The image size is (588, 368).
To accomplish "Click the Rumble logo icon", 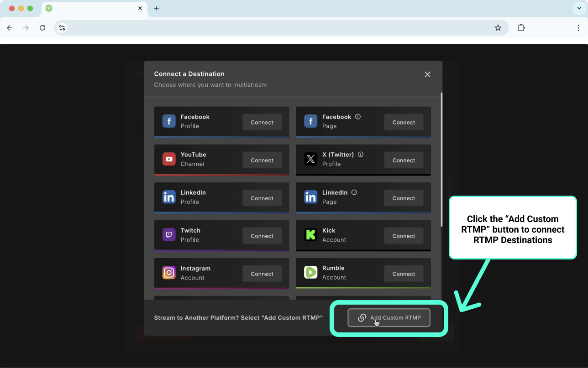I will click(311, 273).
